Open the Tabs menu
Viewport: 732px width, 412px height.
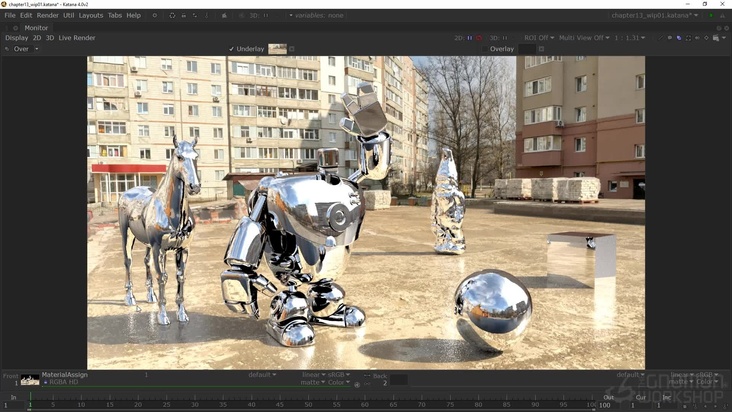(115, 15)
